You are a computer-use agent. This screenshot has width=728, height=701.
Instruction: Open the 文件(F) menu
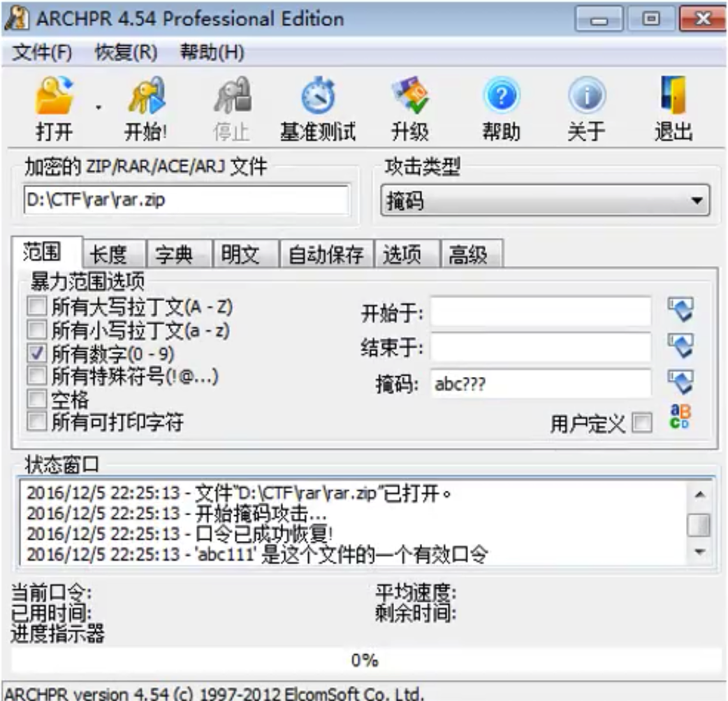click(42, 52)
